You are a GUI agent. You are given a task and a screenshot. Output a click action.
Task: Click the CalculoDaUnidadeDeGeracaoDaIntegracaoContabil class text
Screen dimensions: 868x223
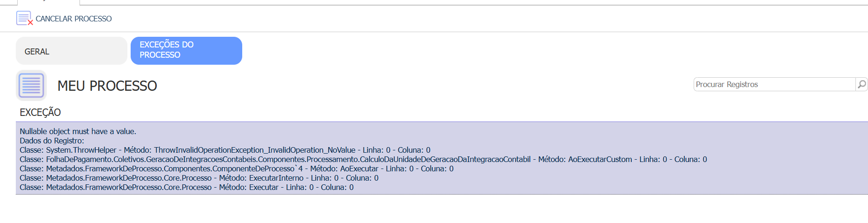[445, 159]
